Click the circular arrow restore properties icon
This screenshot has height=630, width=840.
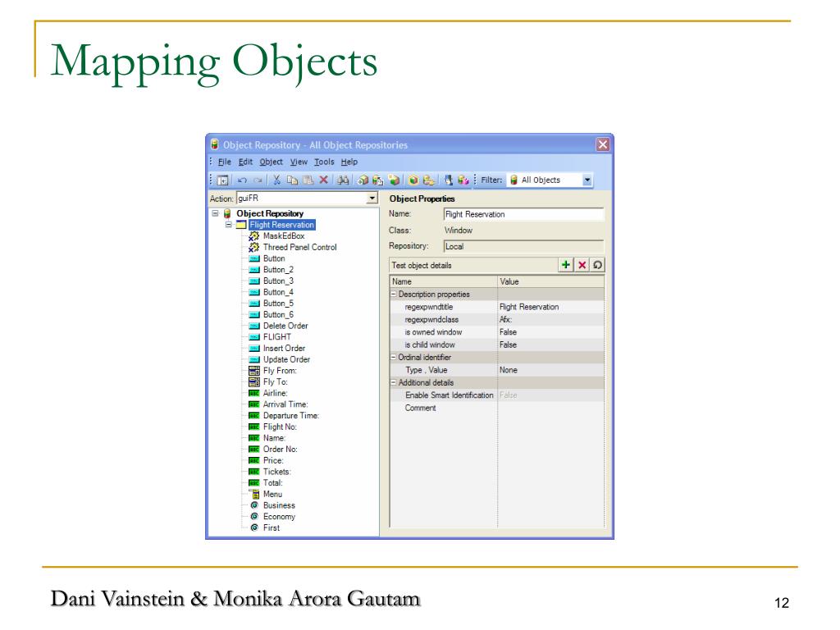coord(597,265)
